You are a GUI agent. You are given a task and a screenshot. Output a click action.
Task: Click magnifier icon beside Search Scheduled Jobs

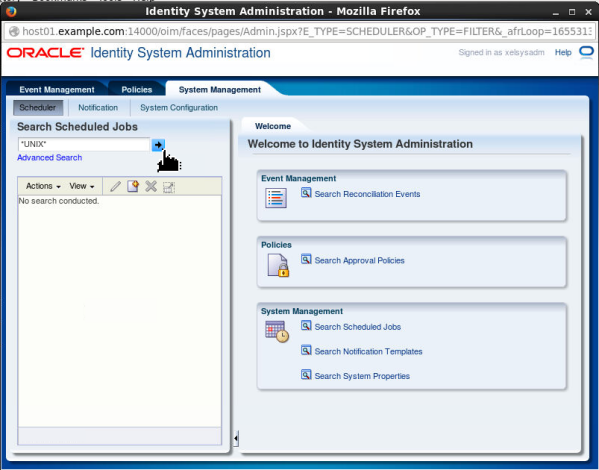pos(306,326)
